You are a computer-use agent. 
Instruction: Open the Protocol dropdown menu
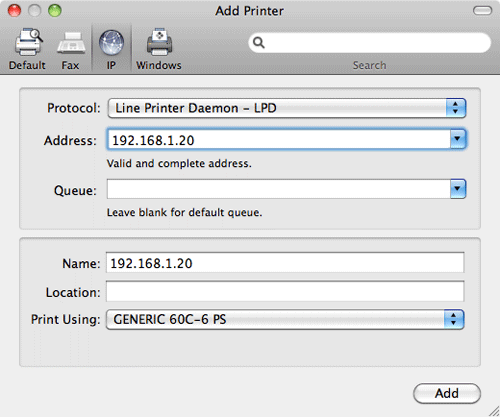287,108
